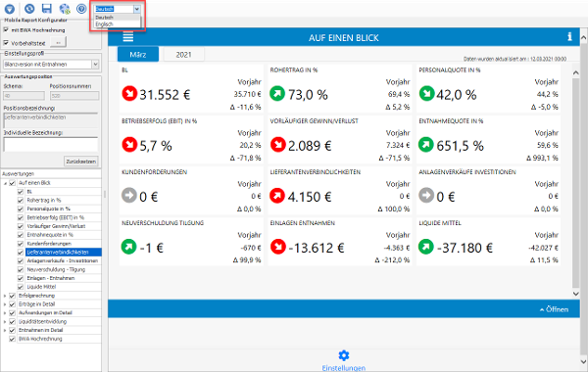Click the inner report vertical scrollbar

pyautogui.click(x=576, y=184)
